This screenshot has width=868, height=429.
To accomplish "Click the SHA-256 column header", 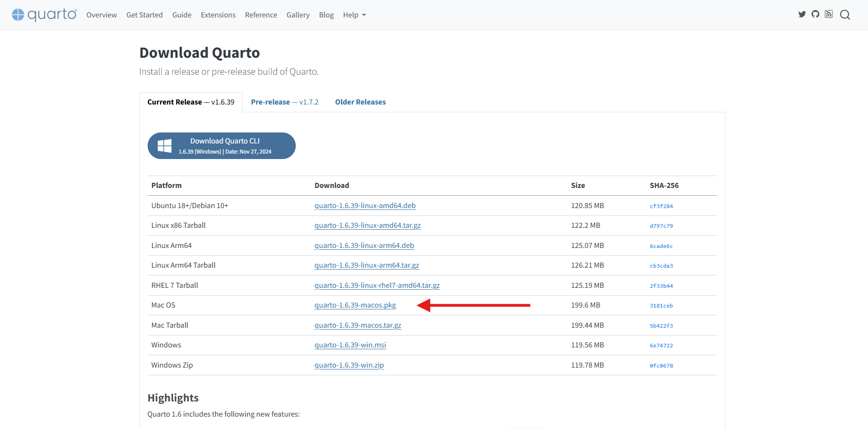I will pyautogui.click(x=664, y=186).
